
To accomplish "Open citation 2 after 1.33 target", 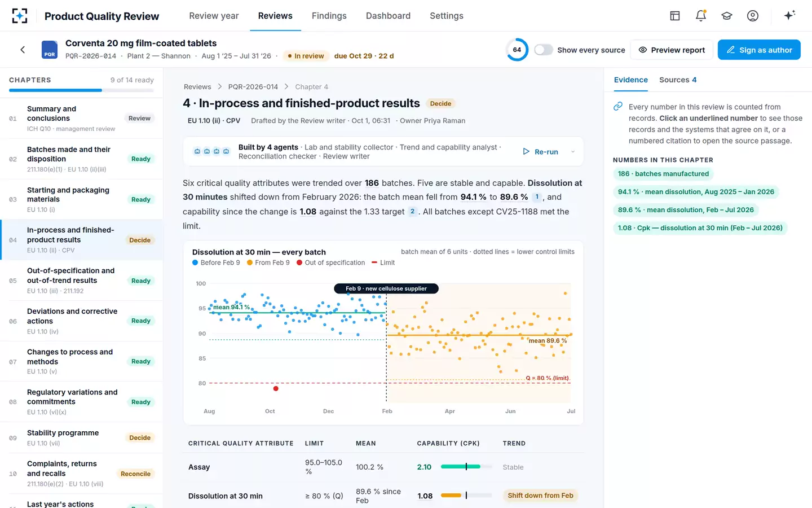I will [x=413, y=211].
